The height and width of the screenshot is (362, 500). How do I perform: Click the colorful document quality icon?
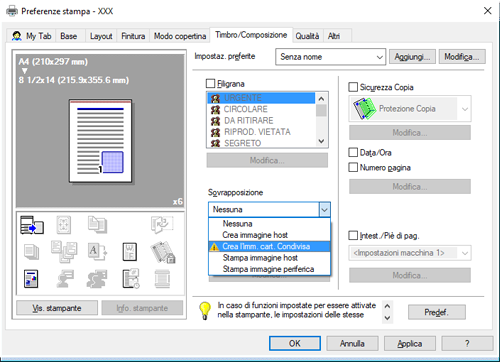tap(31, 279)
